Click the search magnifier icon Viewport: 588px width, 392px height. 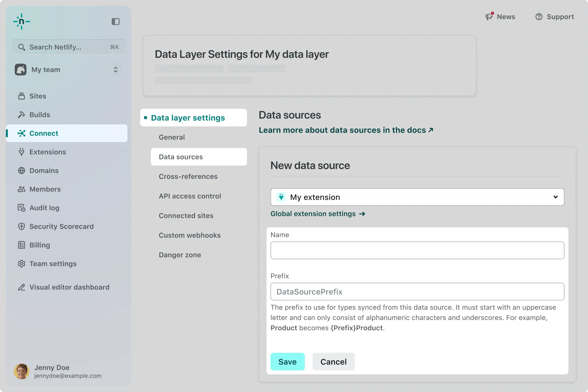(x=22, y=47)
